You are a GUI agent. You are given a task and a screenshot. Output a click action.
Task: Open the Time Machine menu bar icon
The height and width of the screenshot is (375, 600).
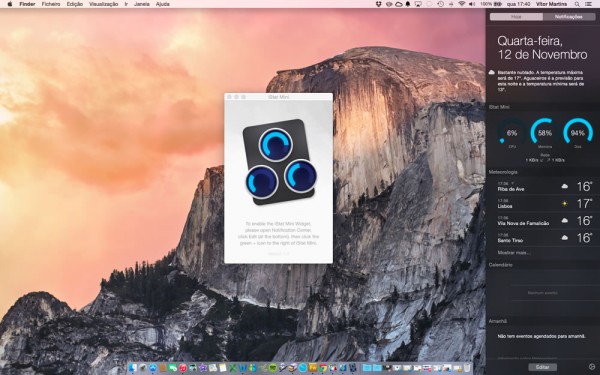(x=440, y=4)
